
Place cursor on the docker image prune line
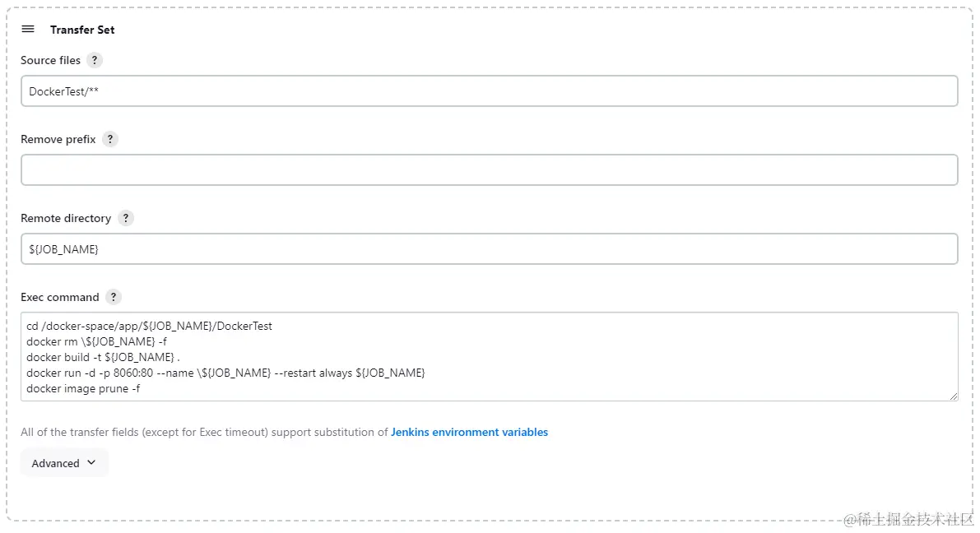coord(83,388)
